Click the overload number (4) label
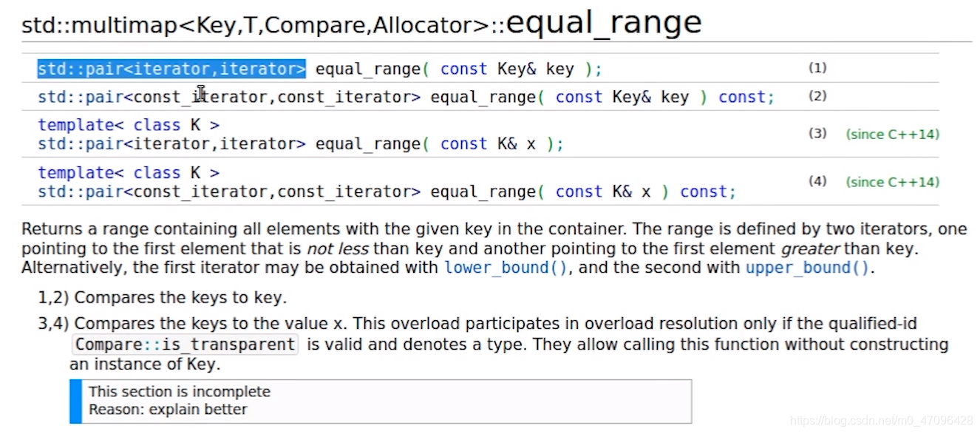The width and height of the screenshot is (980, 434). pos(817,181)
